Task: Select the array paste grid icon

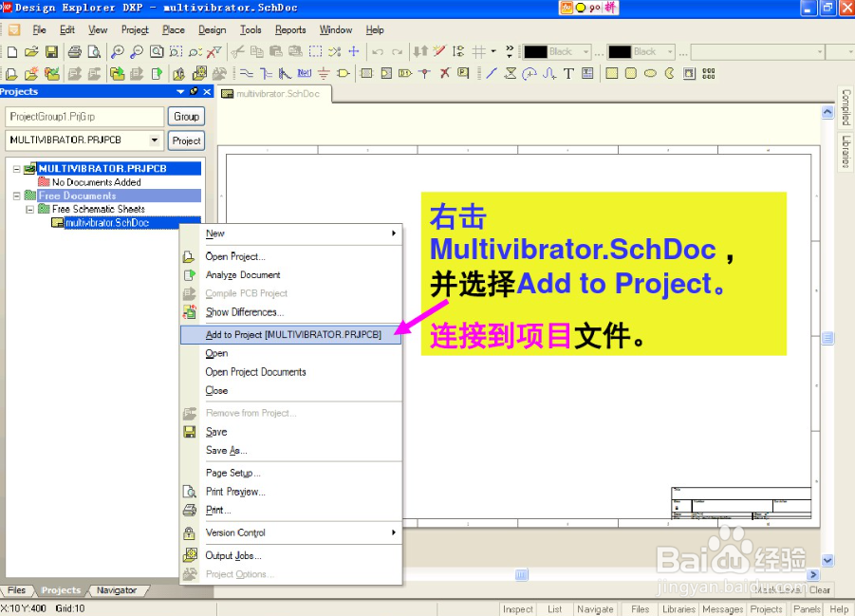Action: [708, 73]
